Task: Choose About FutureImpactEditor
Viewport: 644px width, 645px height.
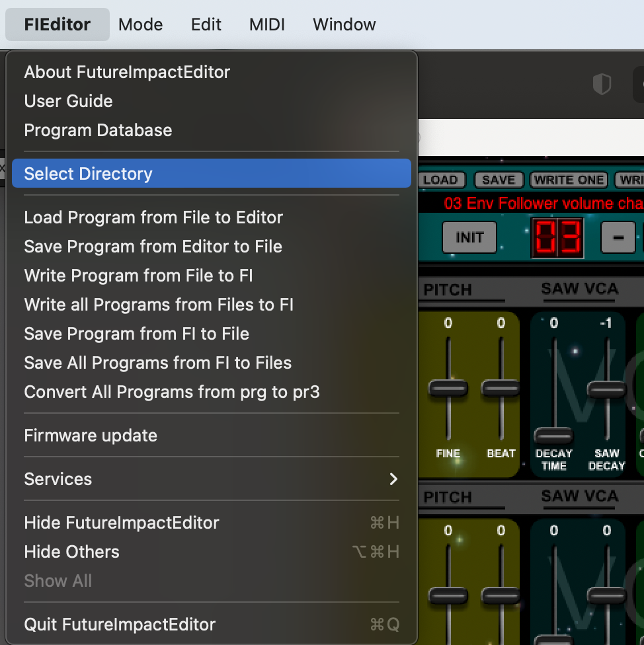Action: [x=212, y=72]
